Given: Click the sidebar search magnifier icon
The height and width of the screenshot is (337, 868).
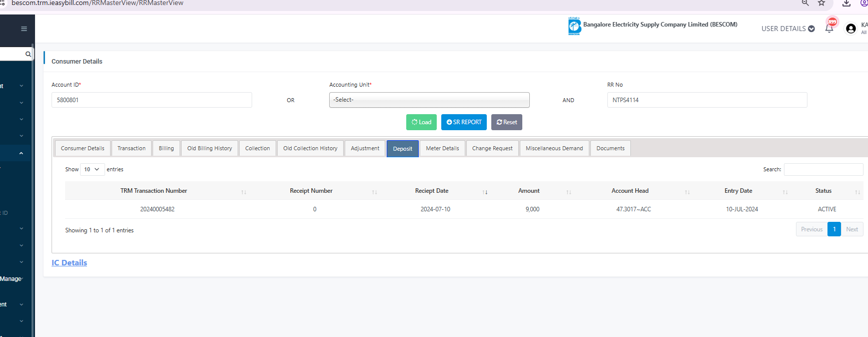Looking at the screenshot, I should tap(28, 54).
